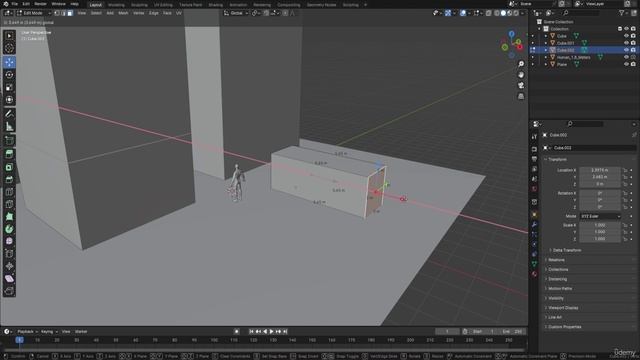Expand the Relations panel
This screenshot has width=640, height=360.
pyautogui.click(x=556, y=260)
